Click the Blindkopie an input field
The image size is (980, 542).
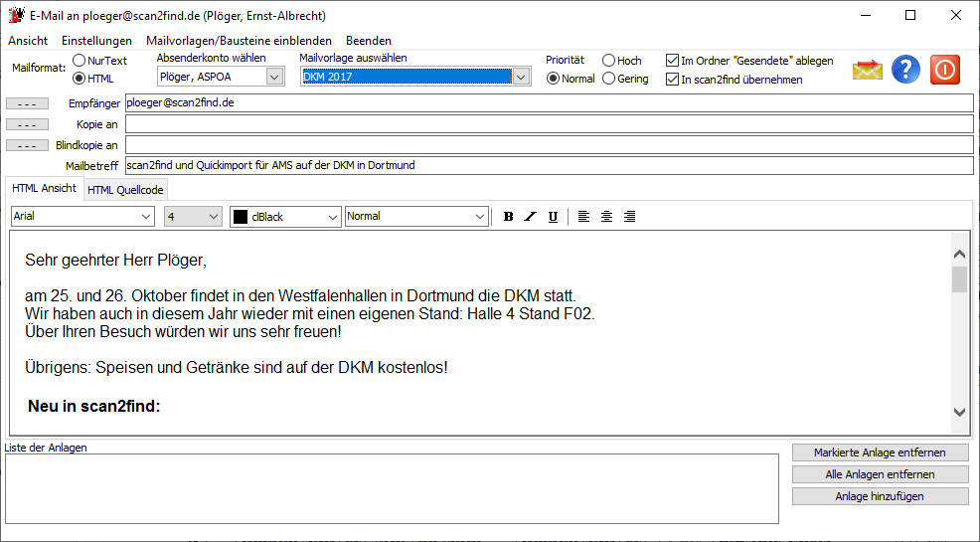click(x=550, y=145)
